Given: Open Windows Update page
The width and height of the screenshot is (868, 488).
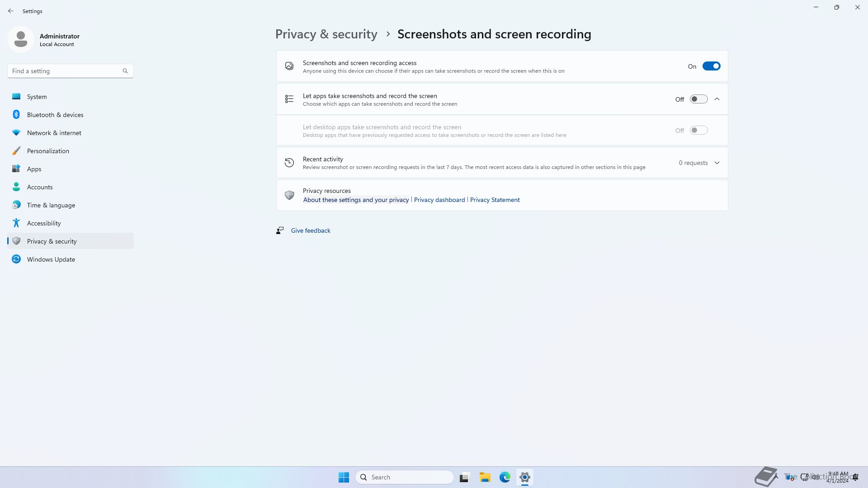Looking at the screenshot, I should click(x=51, y=259).
